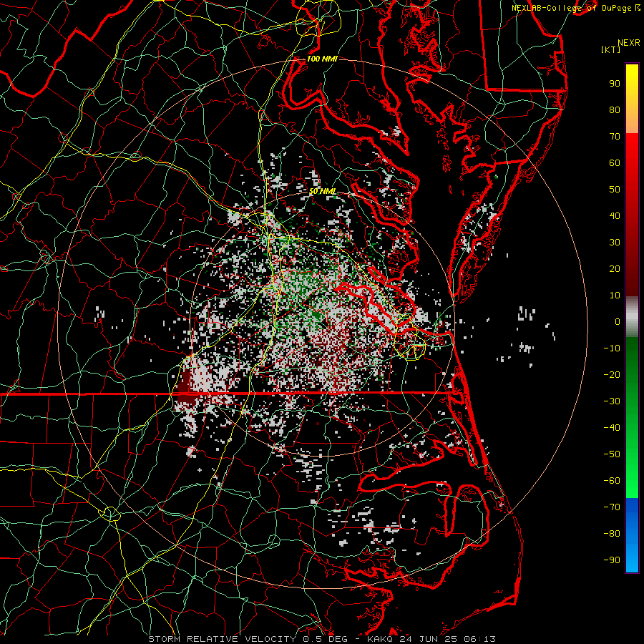Select the -80 knot scale value
This screenshot has width=644, height=644.
(x=612, y=534)
